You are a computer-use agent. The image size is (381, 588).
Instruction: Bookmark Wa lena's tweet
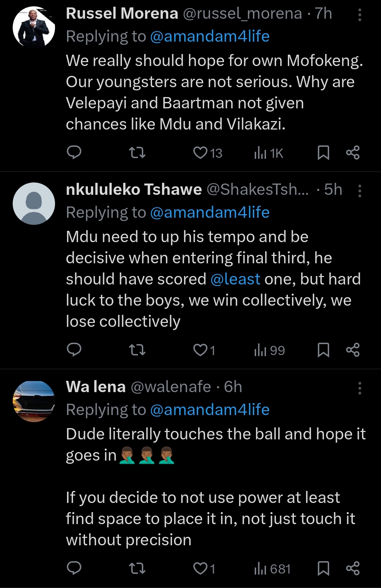323,568
